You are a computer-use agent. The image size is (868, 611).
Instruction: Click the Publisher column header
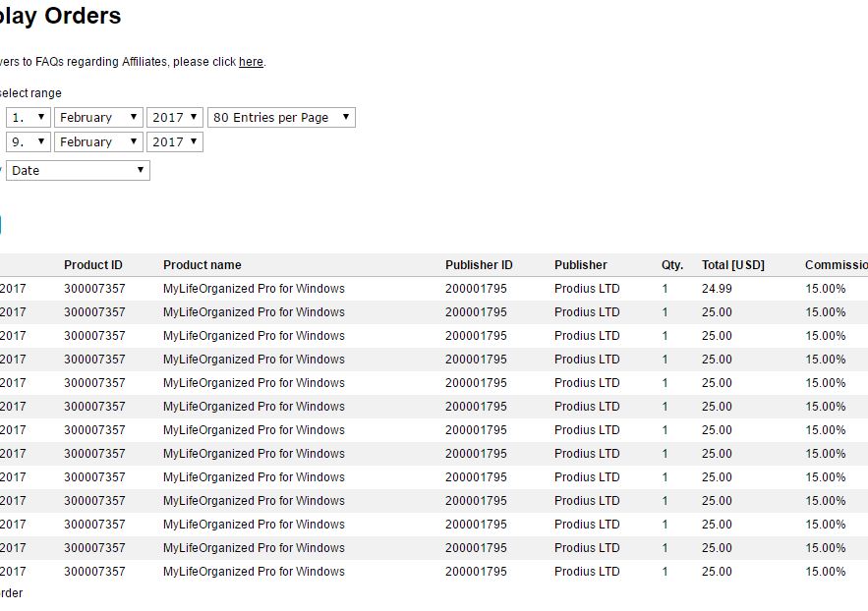click(580, 265)
